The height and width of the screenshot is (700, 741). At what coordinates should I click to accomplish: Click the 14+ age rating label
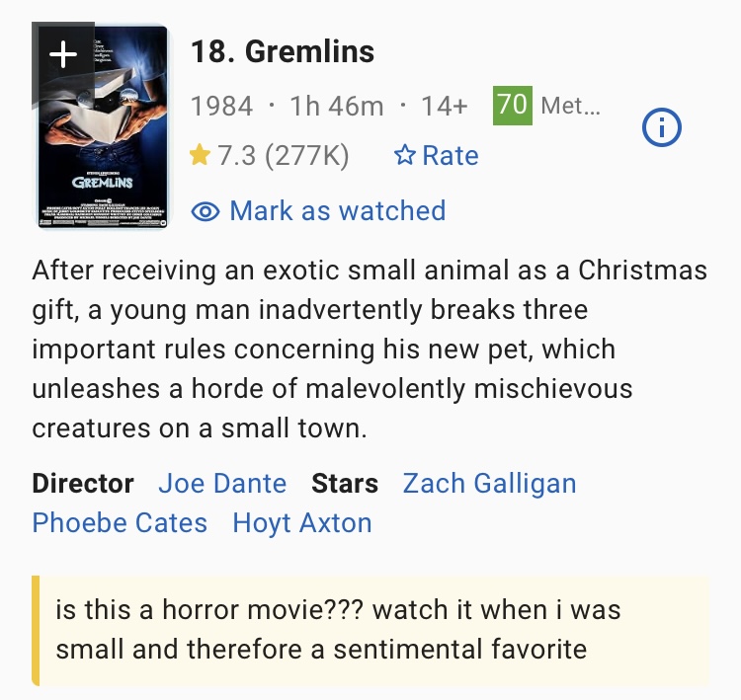445,106
